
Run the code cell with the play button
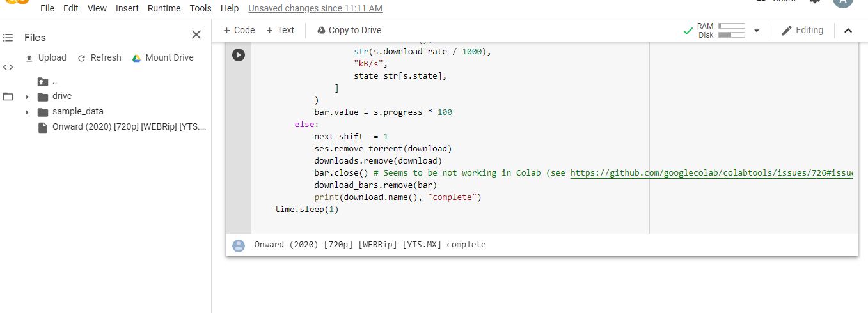[x=239, y=55]
